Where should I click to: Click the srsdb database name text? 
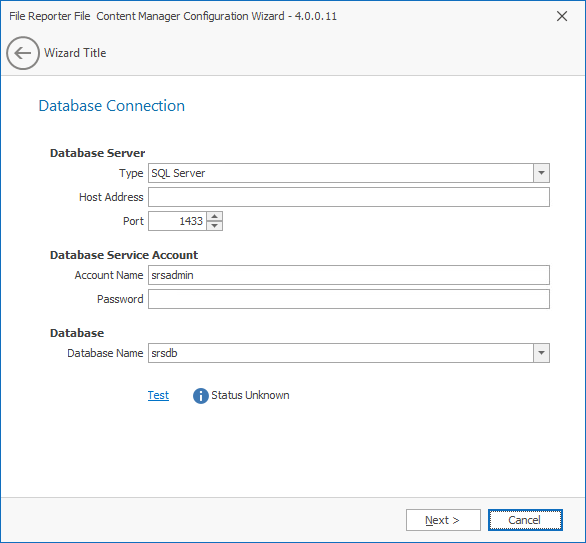[164, 353]
